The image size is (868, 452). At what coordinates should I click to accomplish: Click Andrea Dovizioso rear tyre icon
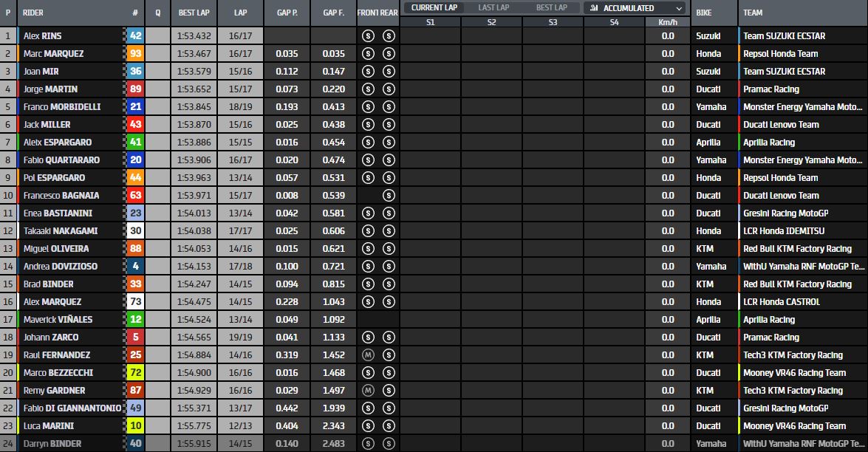[x=389, y=266]
